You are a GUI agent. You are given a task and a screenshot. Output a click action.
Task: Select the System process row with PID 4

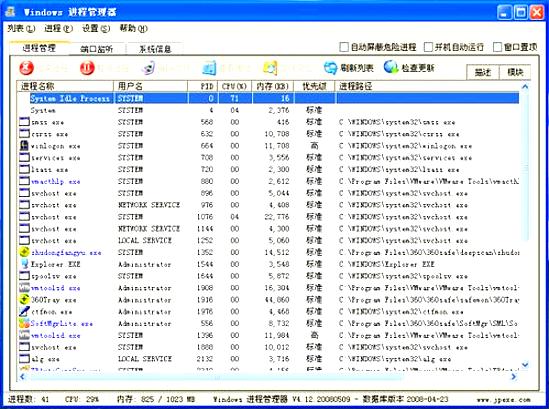pos(268,110)
